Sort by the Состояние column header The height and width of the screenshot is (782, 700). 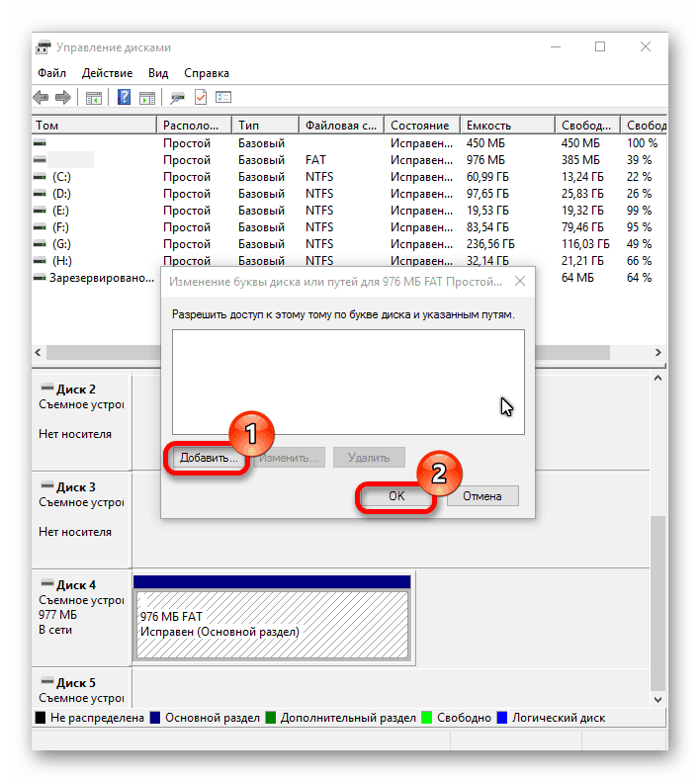[x=422, y=126]
